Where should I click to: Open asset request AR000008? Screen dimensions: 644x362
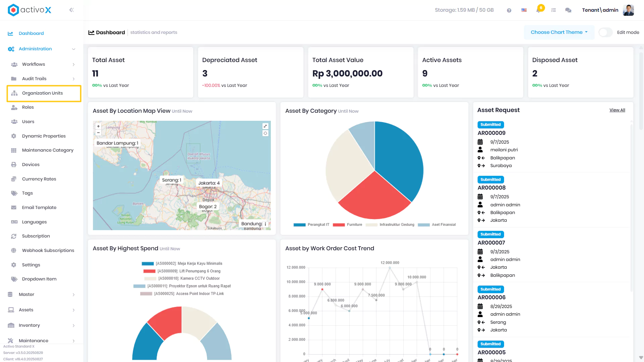491,188
